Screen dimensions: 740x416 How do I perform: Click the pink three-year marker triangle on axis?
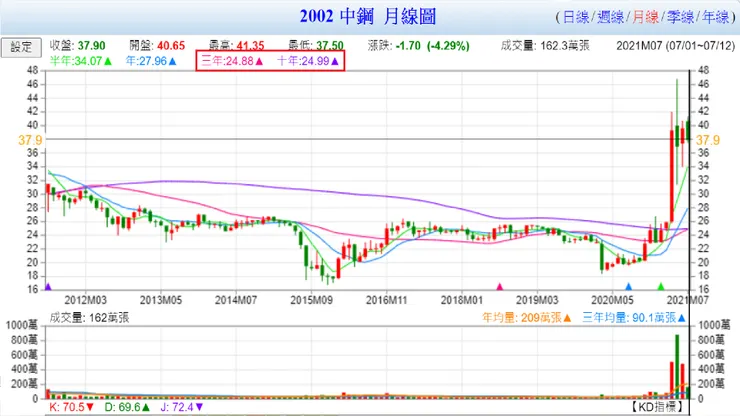500,287
